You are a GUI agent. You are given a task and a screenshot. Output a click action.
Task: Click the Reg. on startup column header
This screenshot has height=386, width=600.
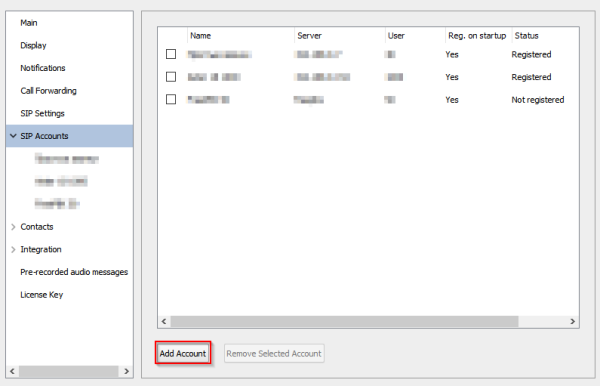pos(478,36)
